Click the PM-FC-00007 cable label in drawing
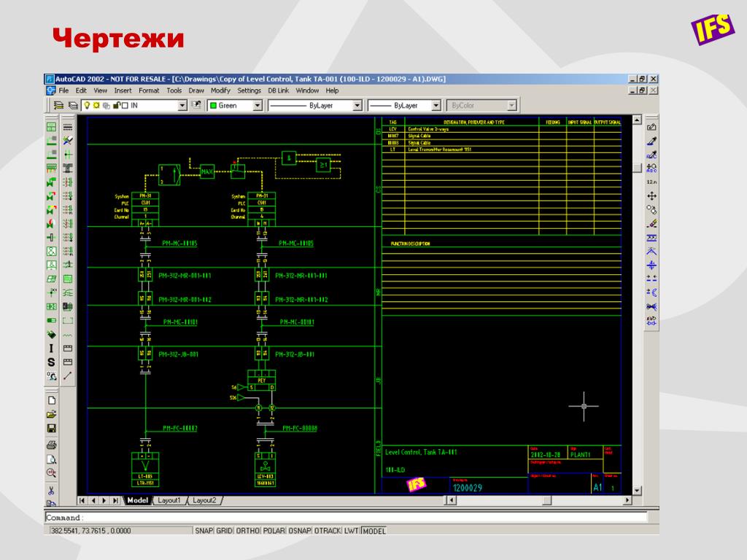The image size is (747, 560). tap(179, 428)
